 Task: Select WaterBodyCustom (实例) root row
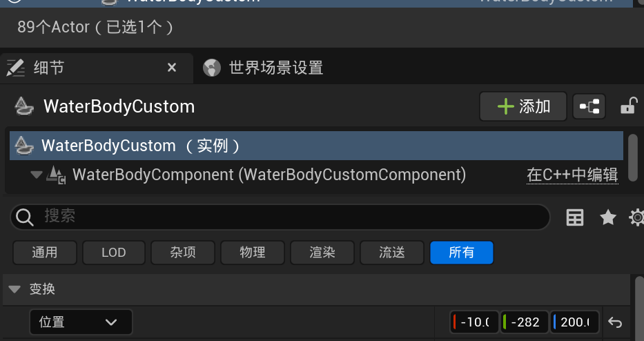(x=316, y=146)
